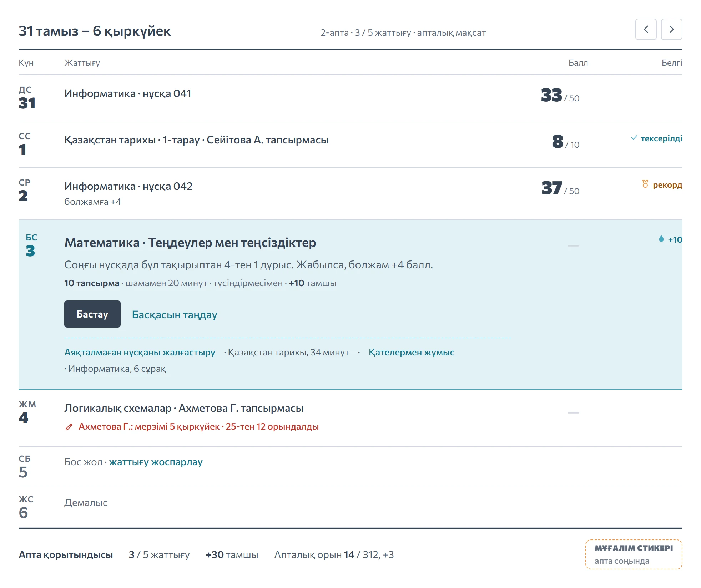Click the БС 3 day label

(x=31, y=245)
